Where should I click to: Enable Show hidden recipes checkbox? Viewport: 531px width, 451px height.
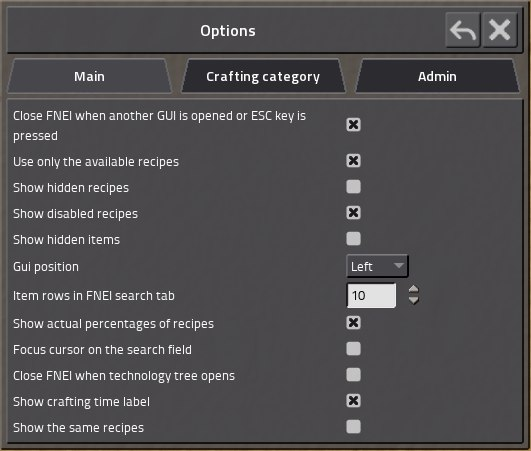pyautogui.click(x=353, y=187)
